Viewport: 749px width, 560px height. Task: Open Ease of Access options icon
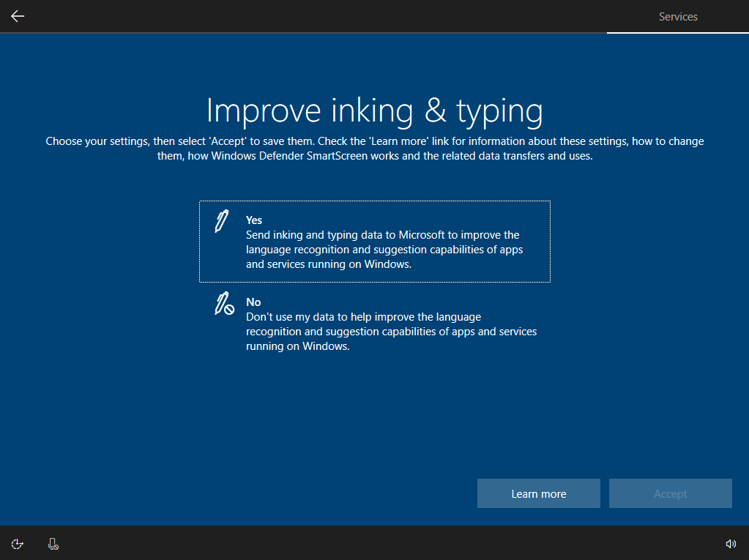pos(17,544)
